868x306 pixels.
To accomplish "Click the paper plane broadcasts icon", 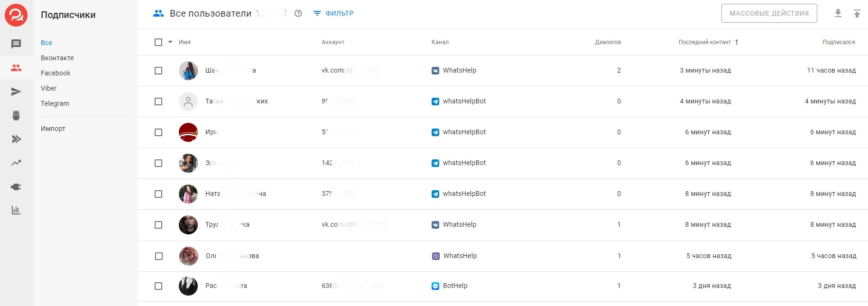I will (16, 92).
